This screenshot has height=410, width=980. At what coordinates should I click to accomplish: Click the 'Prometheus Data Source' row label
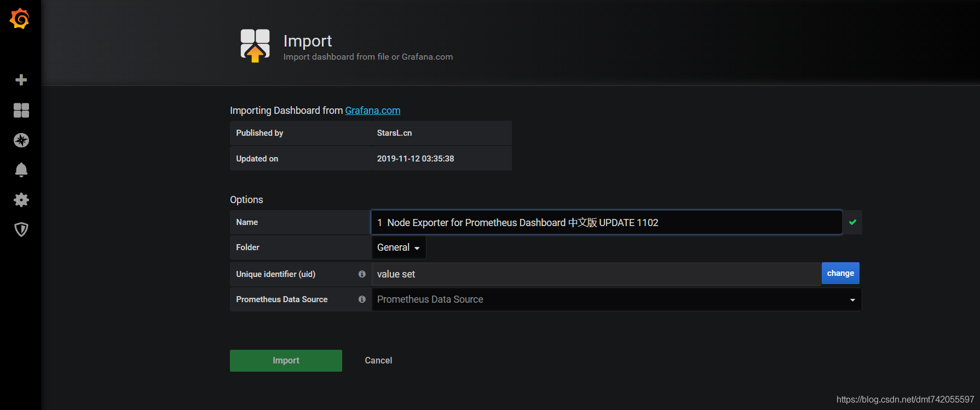(281, 299)
